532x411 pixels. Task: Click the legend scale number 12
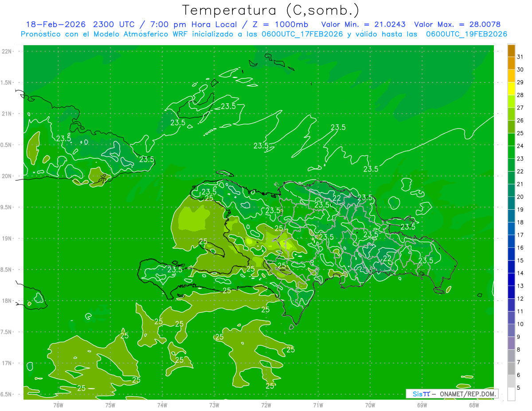(520, 298)
